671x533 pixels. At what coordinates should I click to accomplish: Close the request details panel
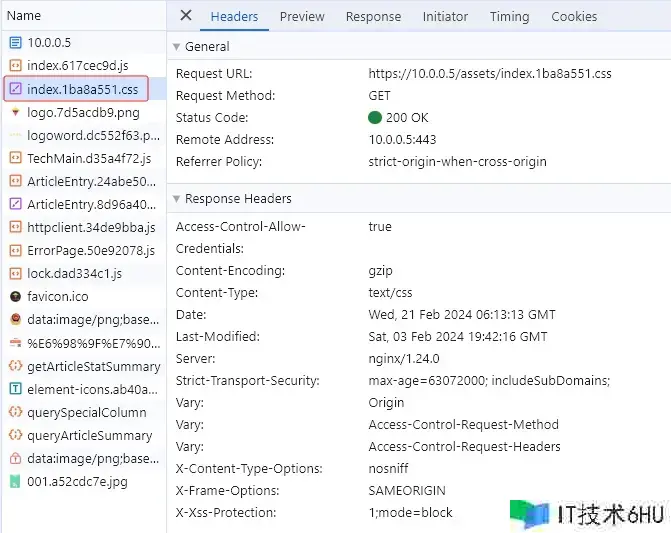186,16
